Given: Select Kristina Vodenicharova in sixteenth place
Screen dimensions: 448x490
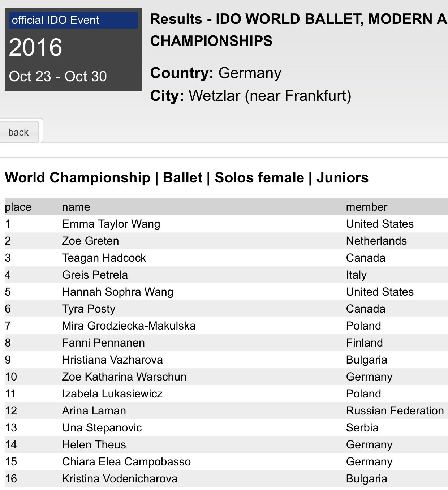Looking at the screenshot, I should [x=120, y=479].
